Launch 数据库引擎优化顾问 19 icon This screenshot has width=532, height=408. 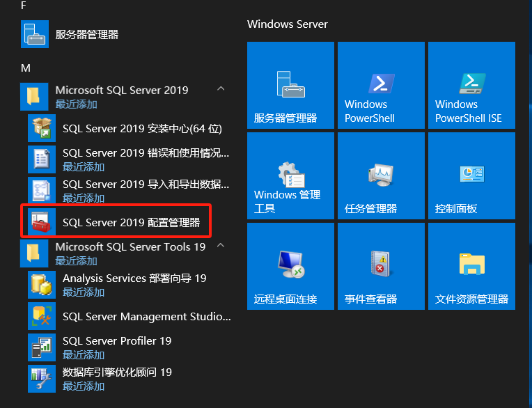(41, 379)
